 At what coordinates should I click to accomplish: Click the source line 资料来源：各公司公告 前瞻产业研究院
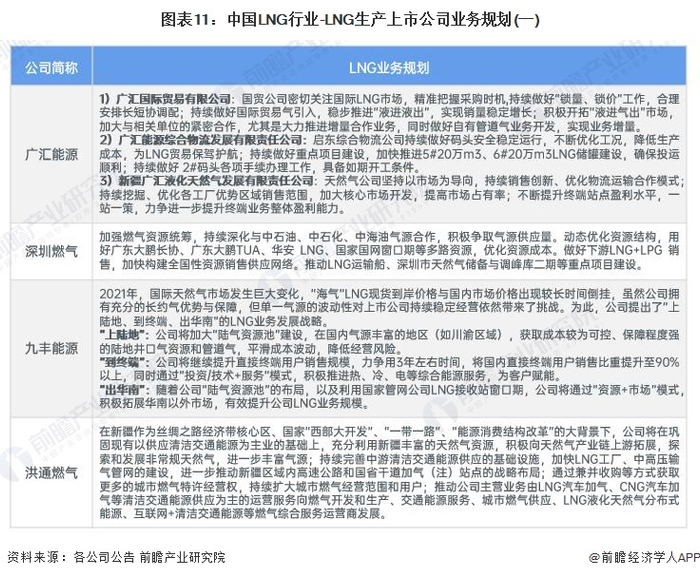(116, 557)
